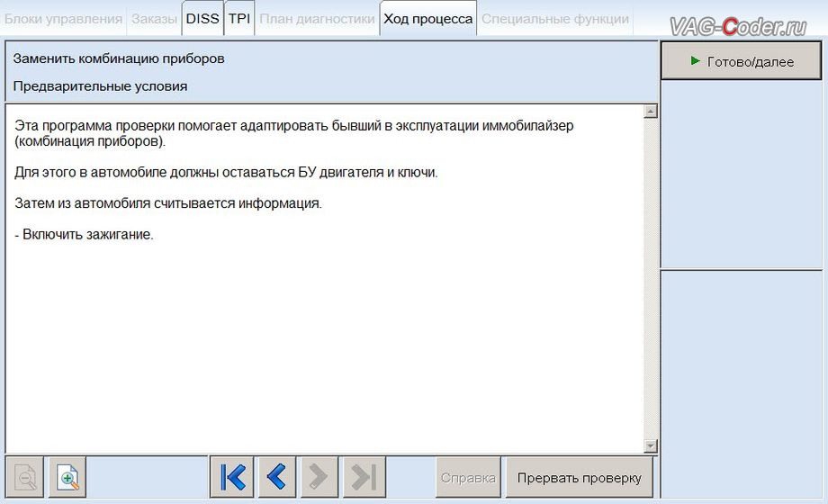The image size is (828, 504).
Task: Click the Прервать проверку button
Action: pyautogui.click(x=580, y=478)
